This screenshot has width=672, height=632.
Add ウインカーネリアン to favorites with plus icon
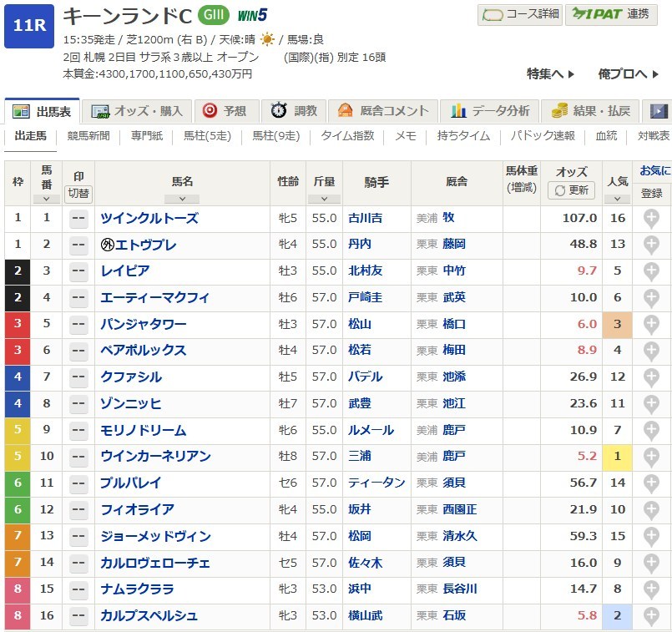651,458
